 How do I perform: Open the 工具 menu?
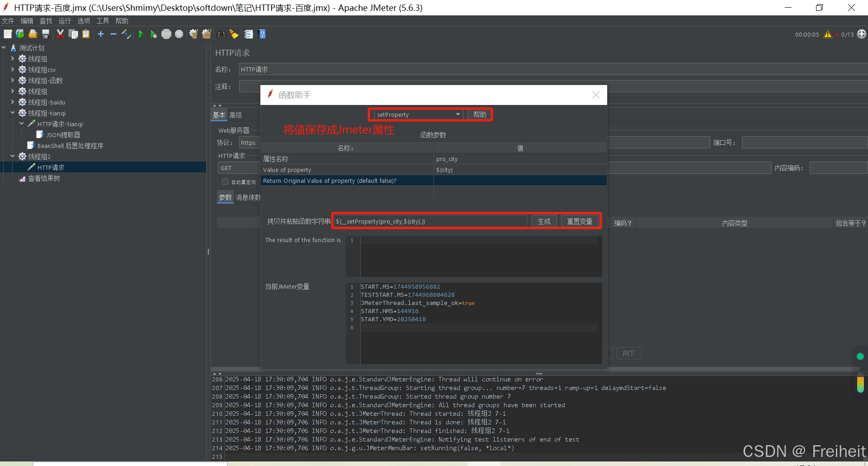tap(103, 21)
